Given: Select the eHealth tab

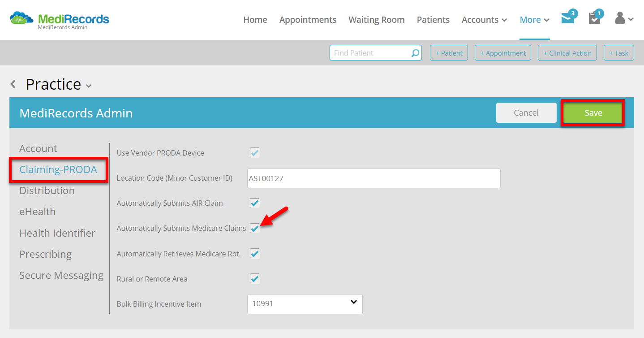Looking at the screenshot, I should pos(38,212).
